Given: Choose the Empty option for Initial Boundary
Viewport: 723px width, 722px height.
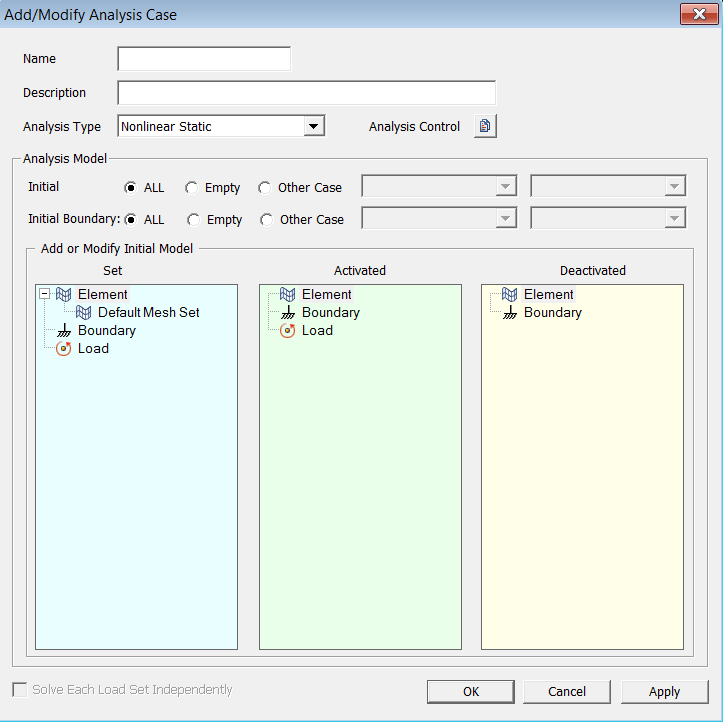Looking at the screenshot, I should point(194,220).
